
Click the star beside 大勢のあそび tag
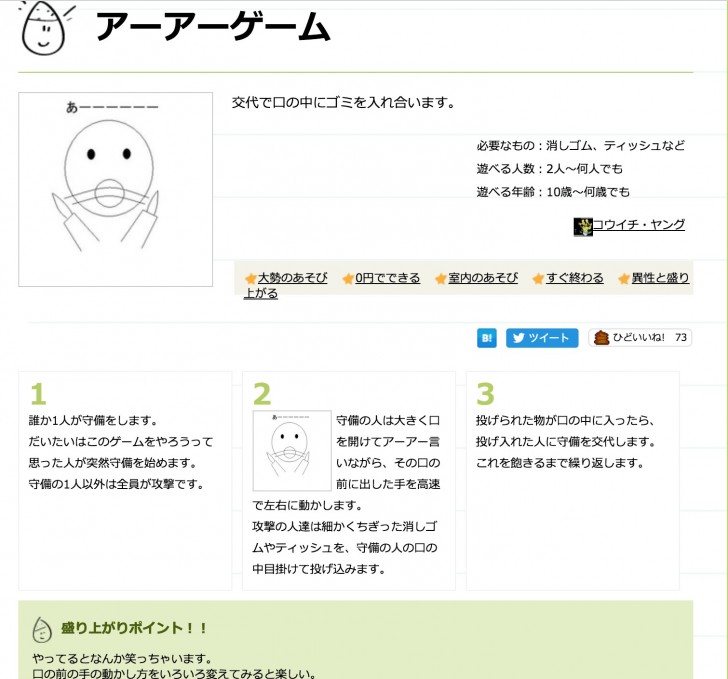[x=251, y=278]
